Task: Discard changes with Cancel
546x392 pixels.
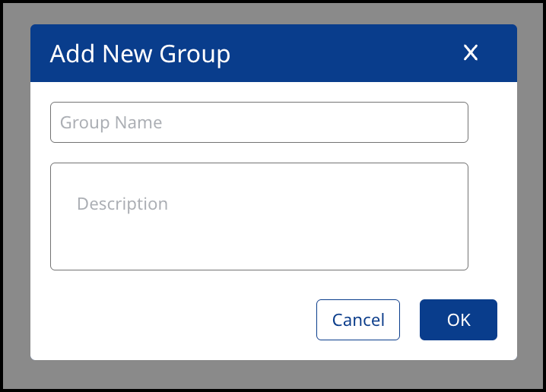Action: click(x=358, y=320)
